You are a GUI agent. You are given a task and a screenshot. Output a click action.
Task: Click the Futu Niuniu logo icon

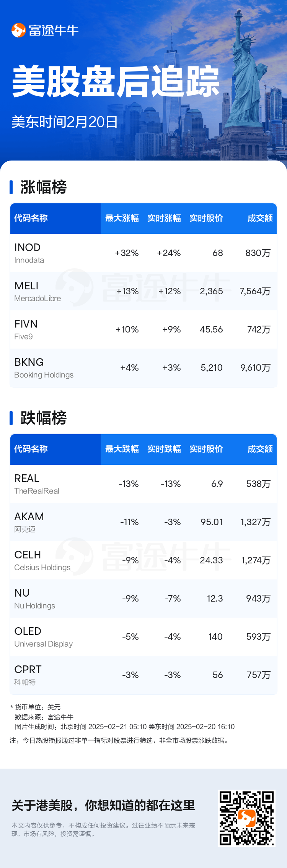point(18,31)
